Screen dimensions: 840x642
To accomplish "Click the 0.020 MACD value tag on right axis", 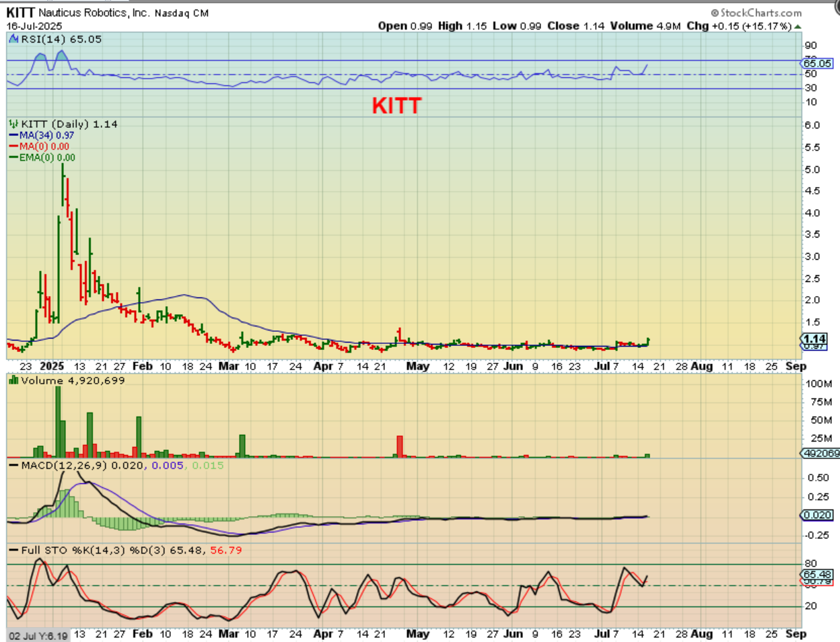I will pyautogui.click(x=817, y=515).
